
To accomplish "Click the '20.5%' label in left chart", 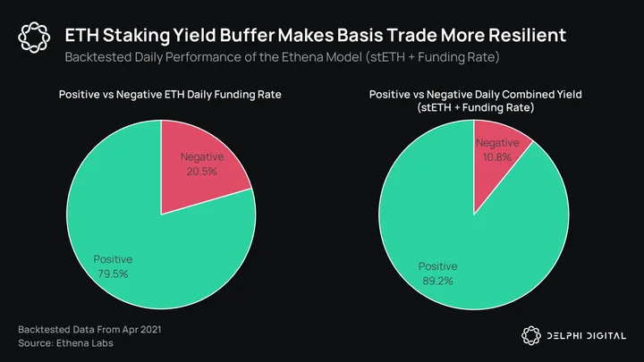I will [201, 172].
